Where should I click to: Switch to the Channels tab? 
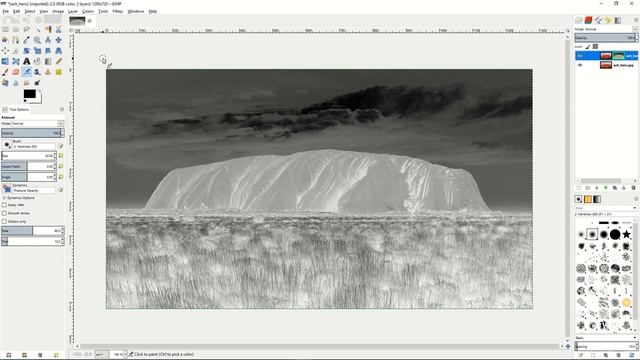coord(588,20)
